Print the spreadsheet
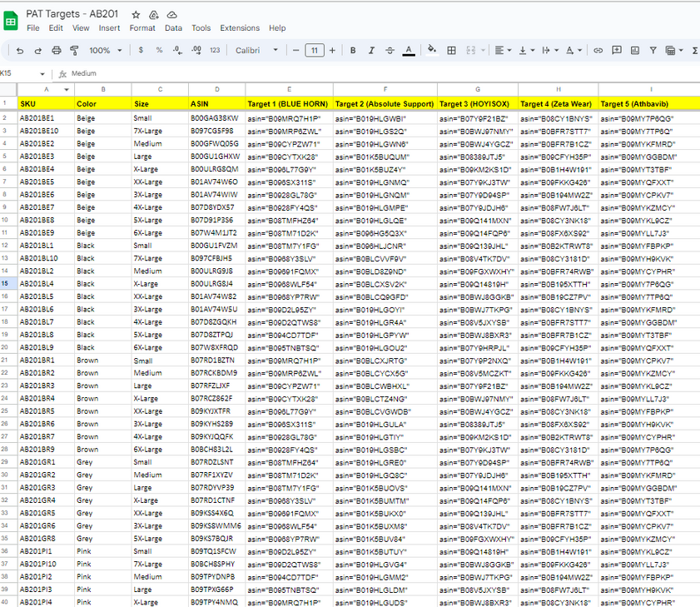This screenshot has height=607, width=700. (57, 51)
